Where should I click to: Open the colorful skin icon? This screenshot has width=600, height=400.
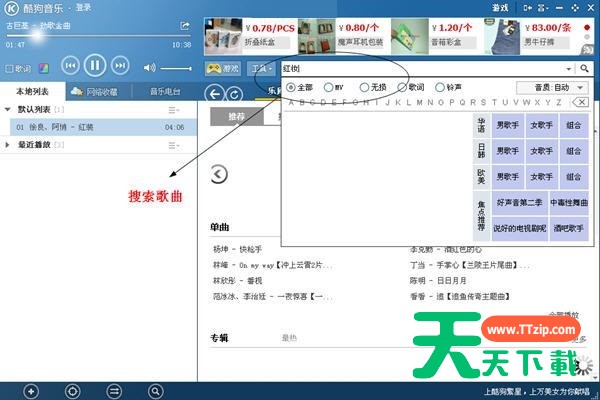[x=44, y=69]
